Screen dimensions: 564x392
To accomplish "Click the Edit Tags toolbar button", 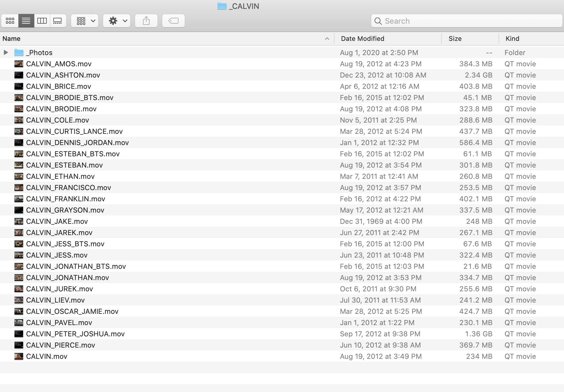I will click(x=173, y=21).
